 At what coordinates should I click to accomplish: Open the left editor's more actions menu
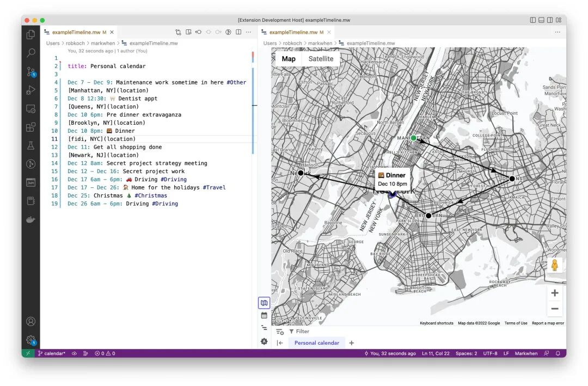[248, 32]
